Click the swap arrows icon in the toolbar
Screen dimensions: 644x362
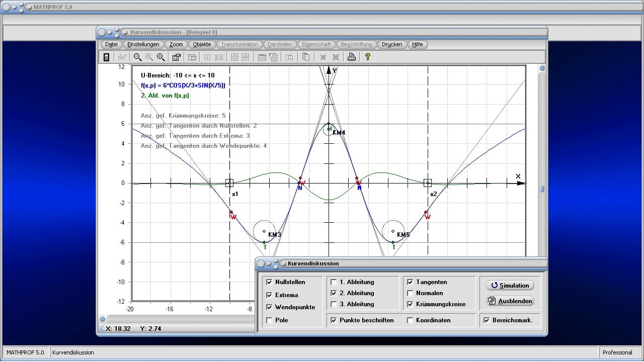point(289,57)
